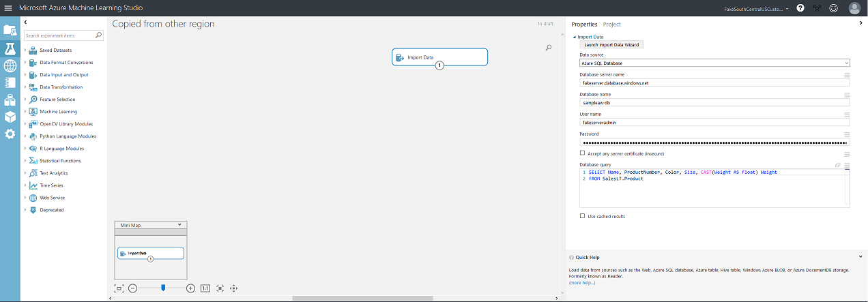
Task: Expand Web Service category
Action: pyautogui.click(x=25, y=198)
